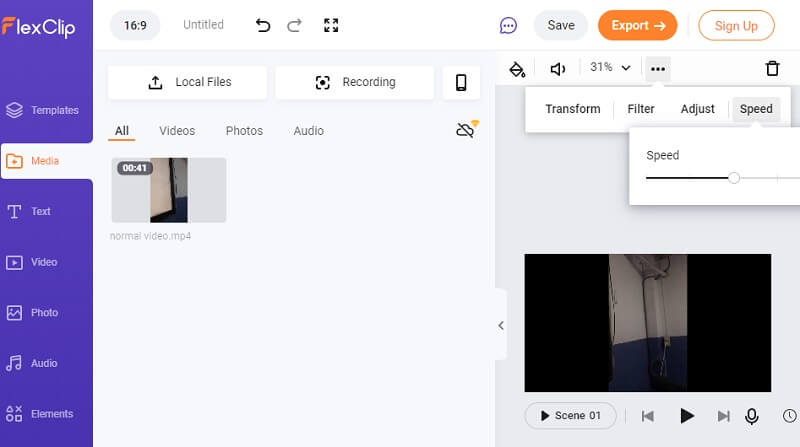Screen dimensions: 800x447
Task: Open upload from phone icon
Action: (x=461, y=83)
